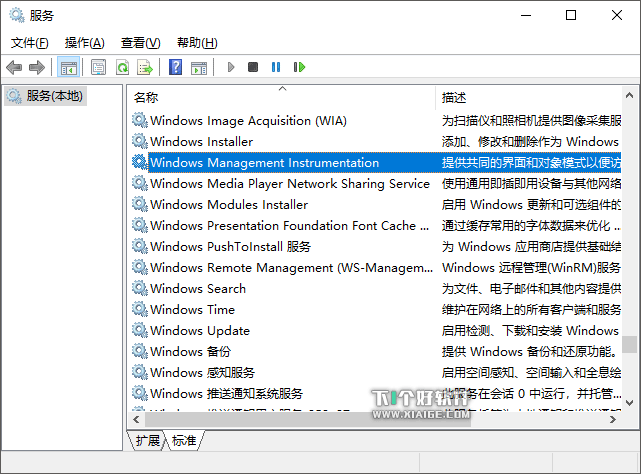The image size is (641, 474).
Task: Select Windows Management Instrumentation service name
Action: 264,163
